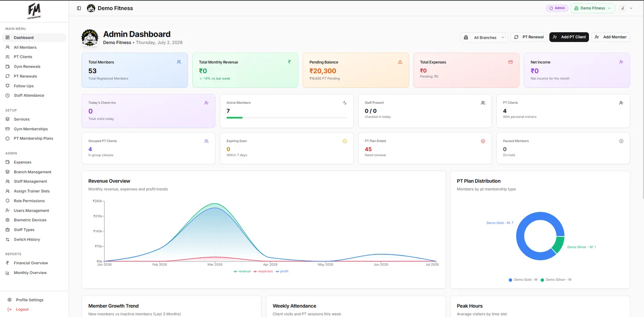
Task: Open the All Branches dropdown
Action: [484, 38]
